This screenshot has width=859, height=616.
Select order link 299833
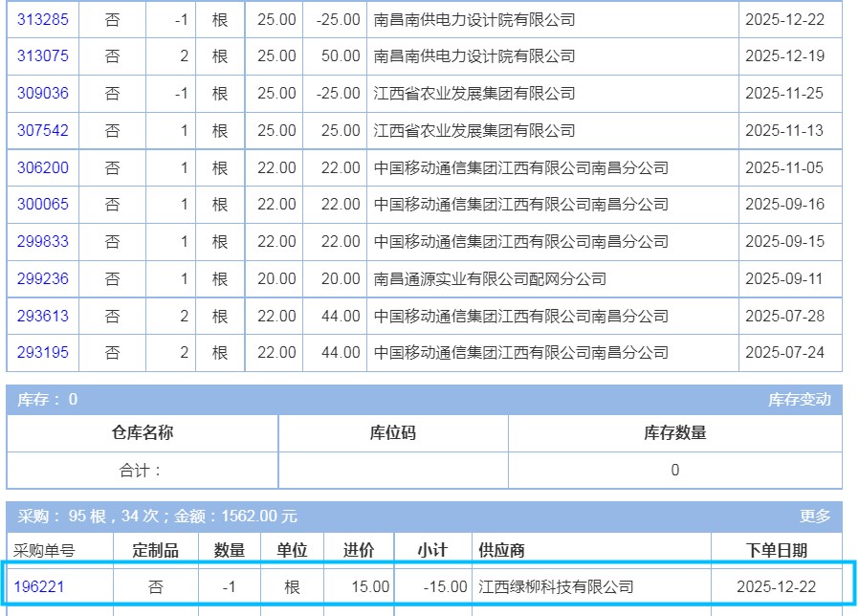tap(43, 242)
